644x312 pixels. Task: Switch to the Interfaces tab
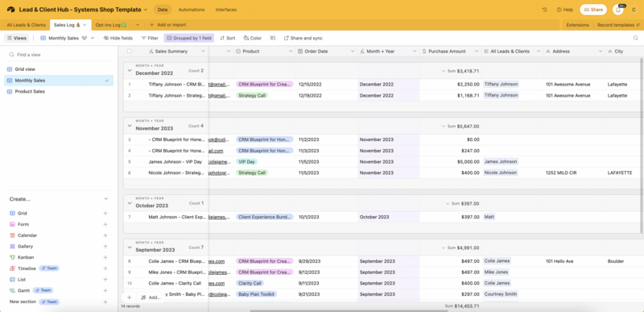pyautogui.click(x=226, y=10)
